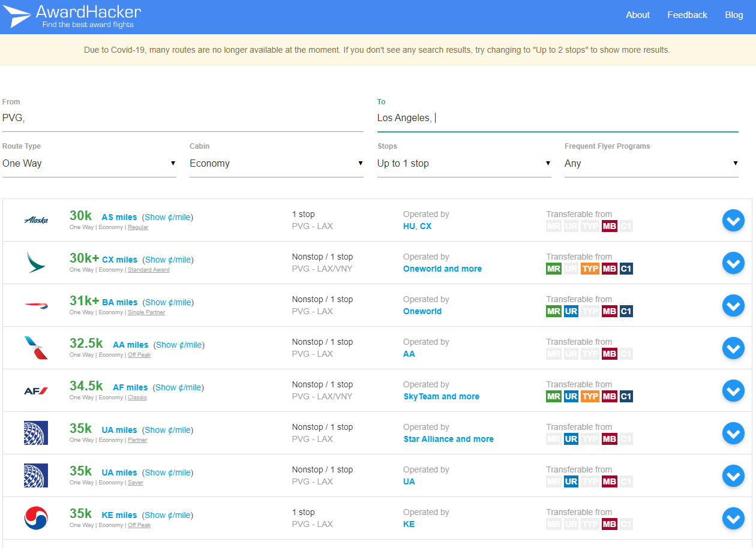756x548 pixels.
Task: Click the British Airways logo
Action: click(36, 305)
